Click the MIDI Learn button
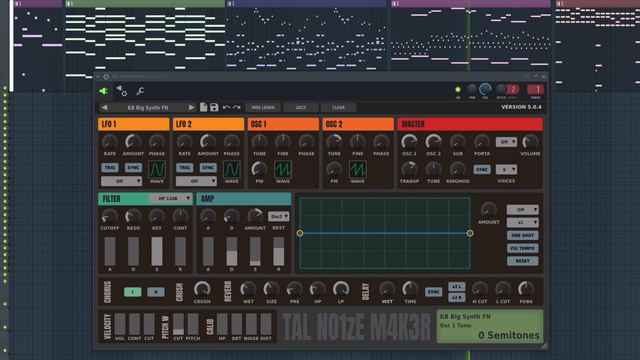The width and height of the screenshot is (640, 360). click(x=263, y=108)
